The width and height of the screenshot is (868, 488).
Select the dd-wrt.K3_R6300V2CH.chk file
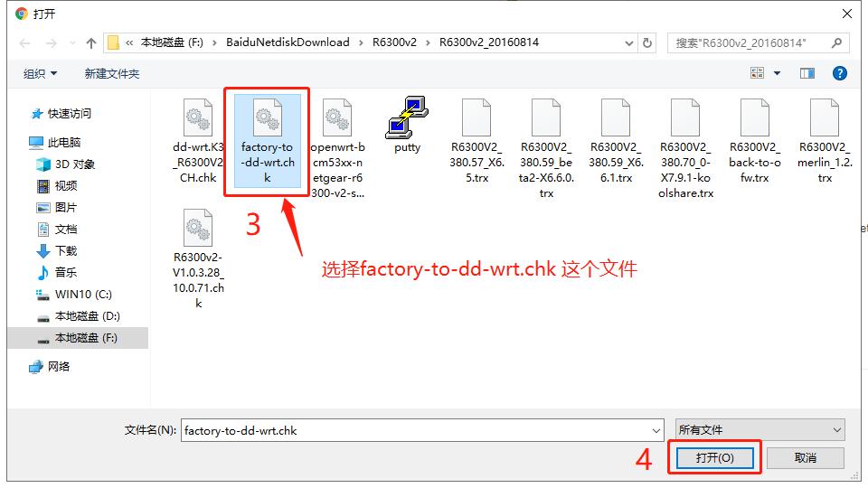198,141
